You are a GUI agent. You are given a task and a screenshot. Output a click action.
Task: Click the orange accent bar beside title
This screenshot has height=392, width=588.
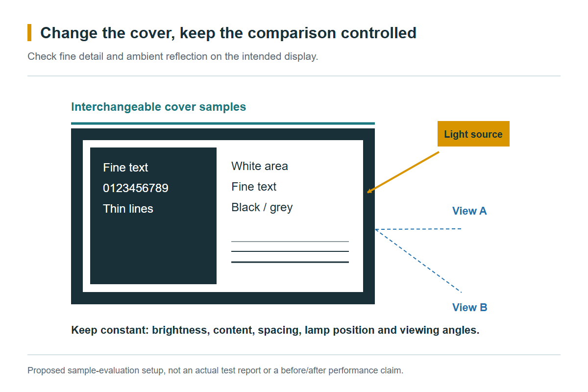(x=29, y=33)
